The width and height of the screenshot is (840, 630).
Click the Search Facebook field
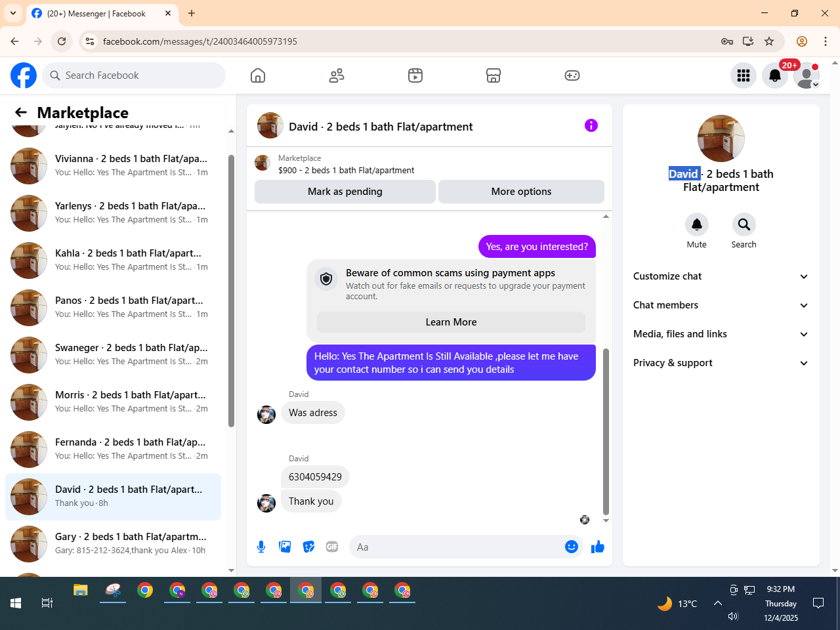[134, 75]
